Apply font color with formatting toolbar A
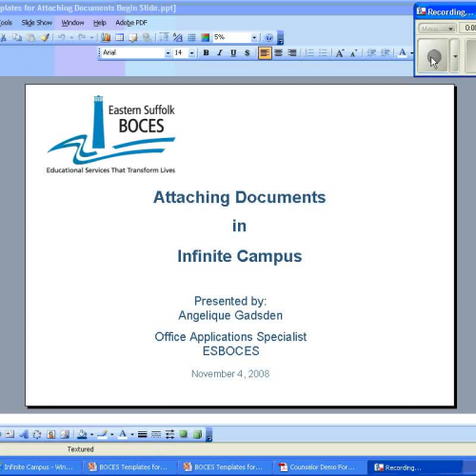This screenshot has height=476, width=476. (403, 52)
